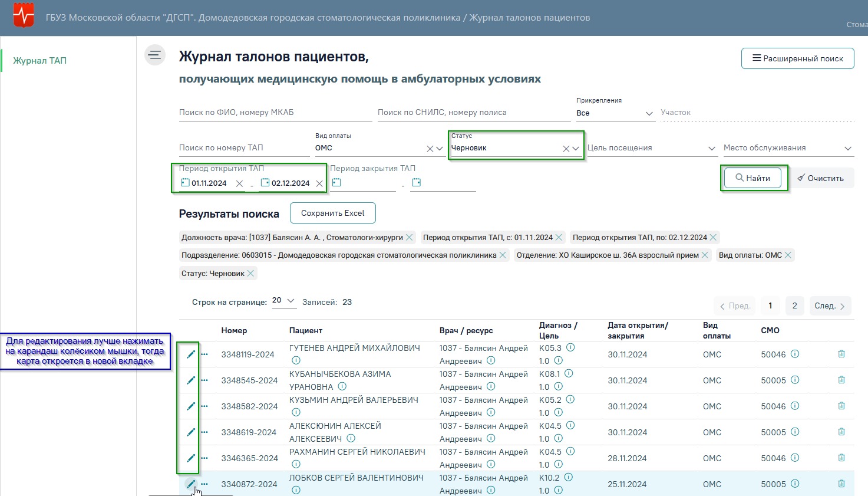Remove Статус: Черновик filter chip
868x496 pixels.
pyautogui.click(x=250, y=273)
